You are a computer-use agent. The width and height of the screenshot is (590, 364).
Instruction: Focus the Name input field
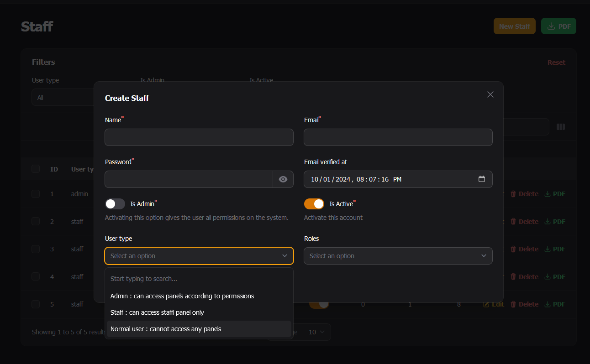[x=199, y=137]
